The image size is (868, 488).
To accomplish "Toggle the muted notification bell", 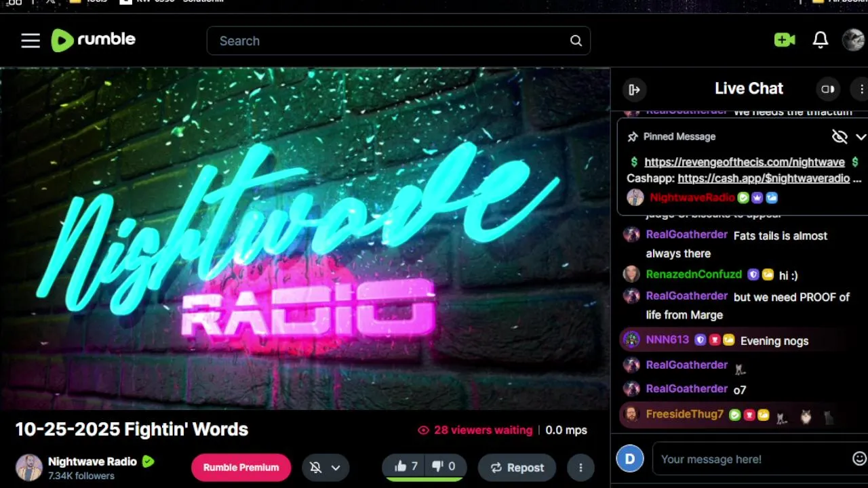I will click(315, 468).
